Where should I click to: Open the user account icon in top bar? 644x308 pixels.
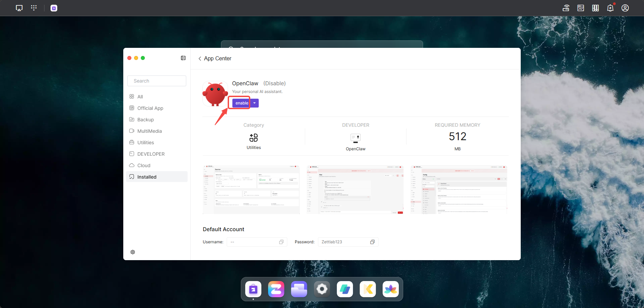(x=625, y=8)
